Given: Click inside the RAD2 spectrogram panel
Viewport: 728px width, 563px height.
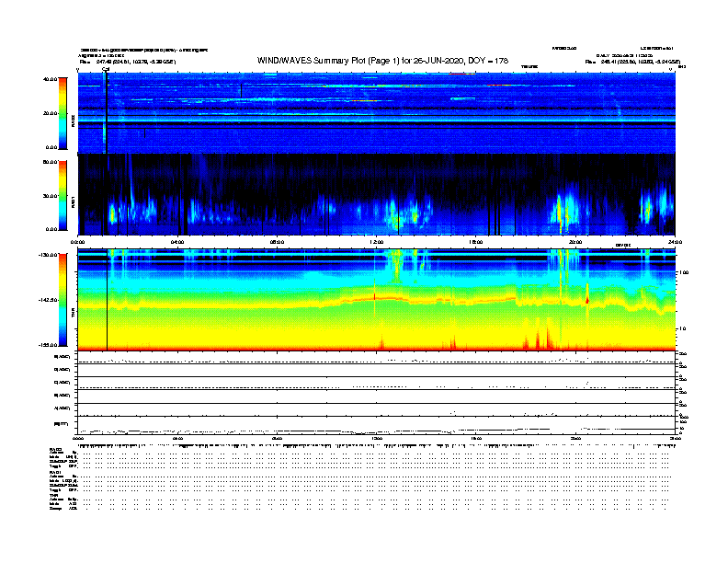Looking at the screenshot, I should click(376, 113).
